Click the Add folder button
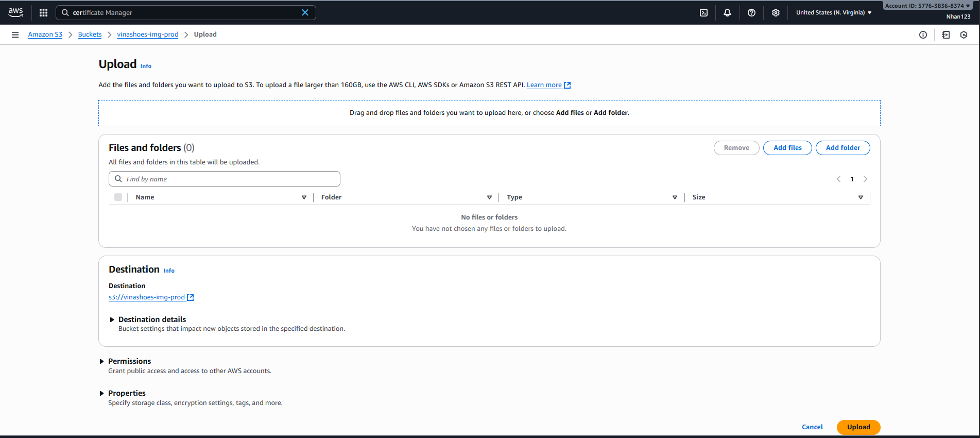The image size is (980, 438). (x=843, y=148)
